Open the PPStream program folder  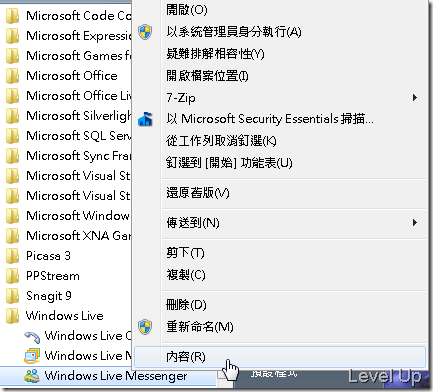coord(53,276)
